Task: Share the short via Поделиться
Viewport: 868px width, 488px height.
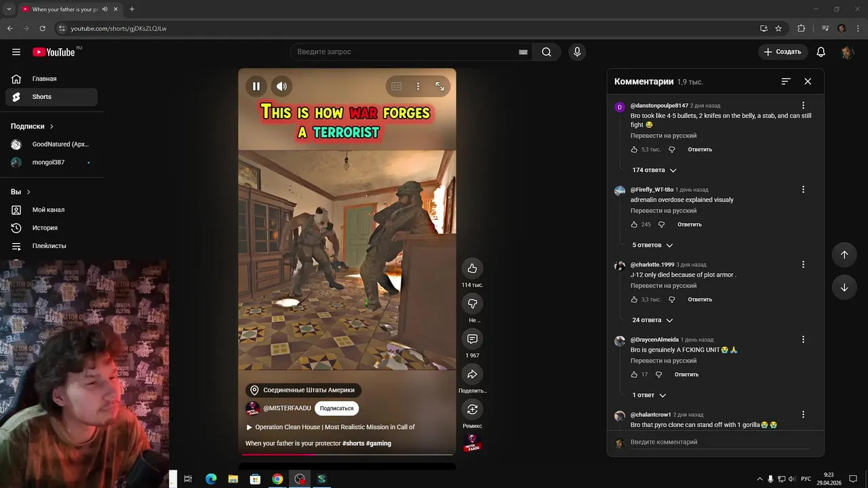Action: point(472,374)
